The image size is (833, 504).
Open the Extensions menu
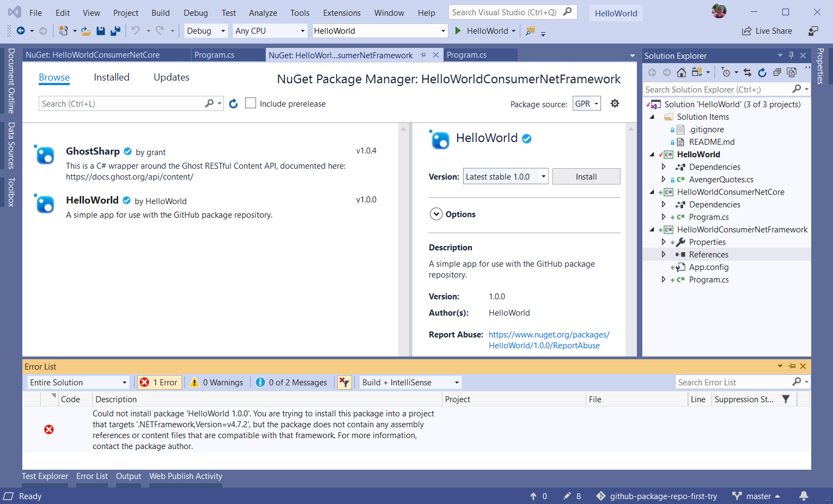tap(342, 13)
